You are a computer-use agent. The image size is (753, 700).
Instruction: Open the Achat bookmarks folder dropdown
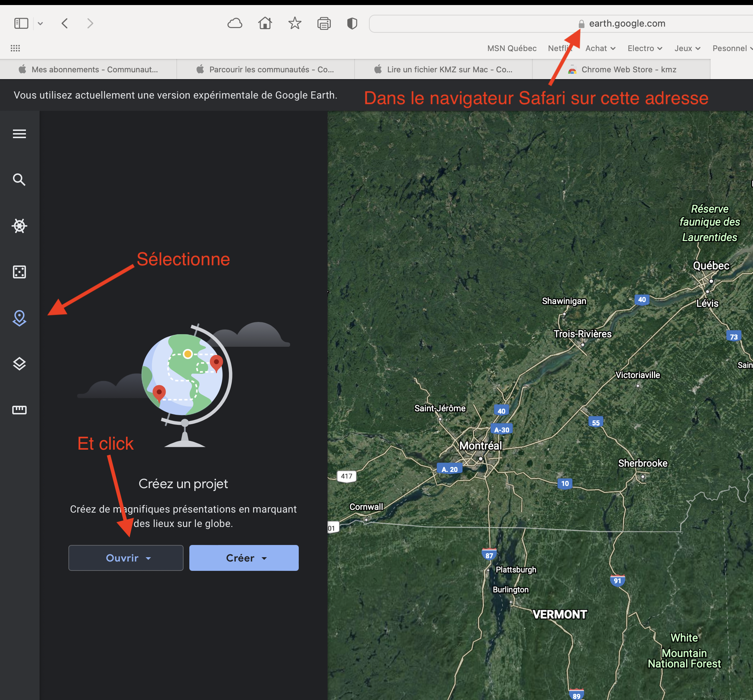600,49
